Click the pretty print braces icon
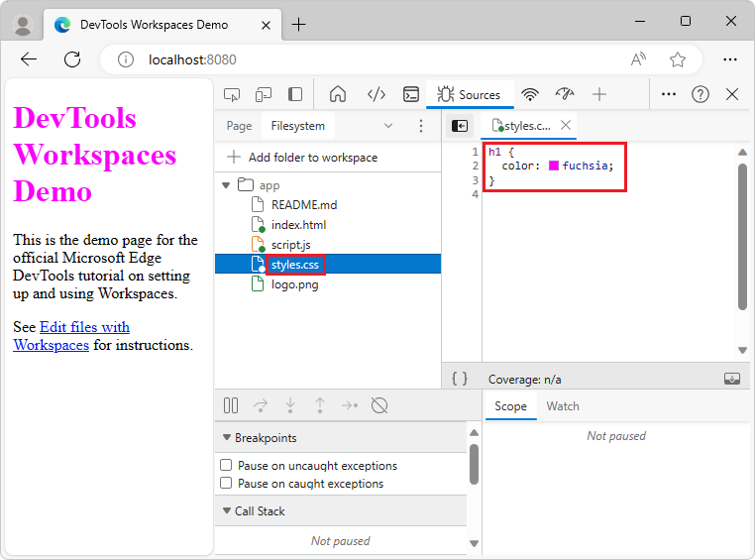 [x=460, y=379]
